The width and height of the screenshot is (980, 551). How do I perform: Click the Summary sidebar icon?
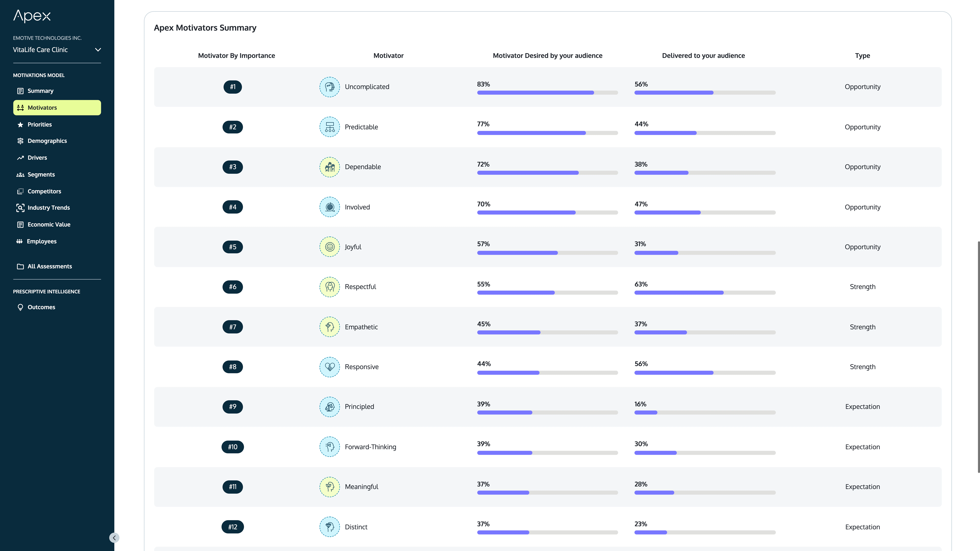(x=21, y=91)
